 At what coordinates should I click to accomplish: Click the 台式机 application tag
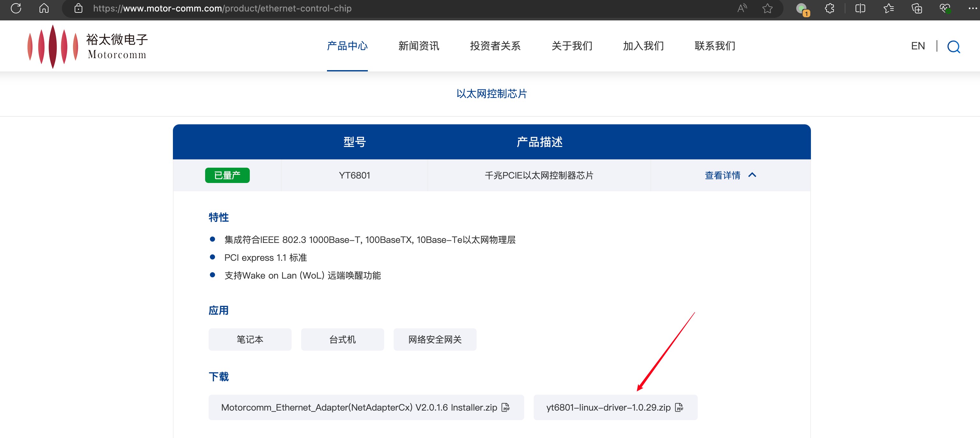pos(342,339)
